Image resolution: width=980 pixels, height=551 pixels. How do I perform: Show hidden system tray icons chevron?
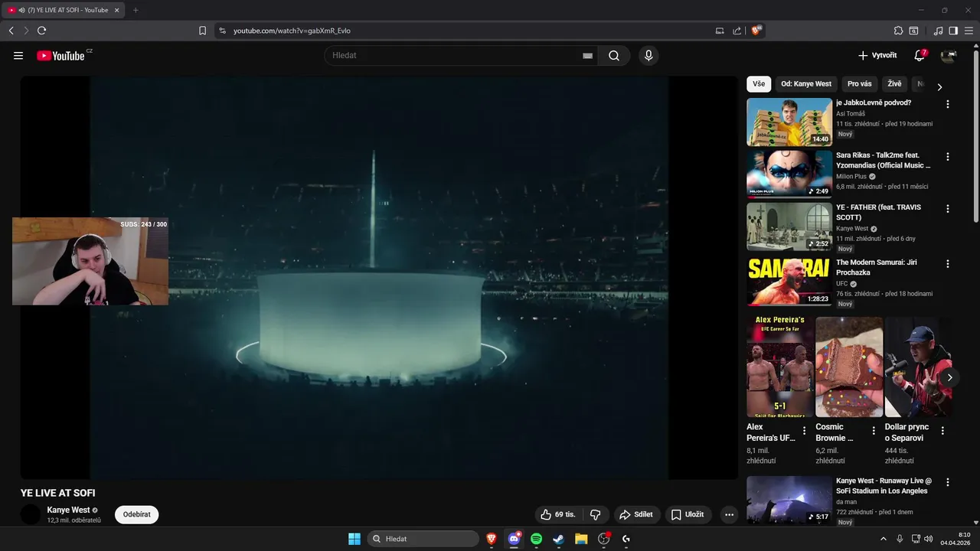tap(884, 539)
